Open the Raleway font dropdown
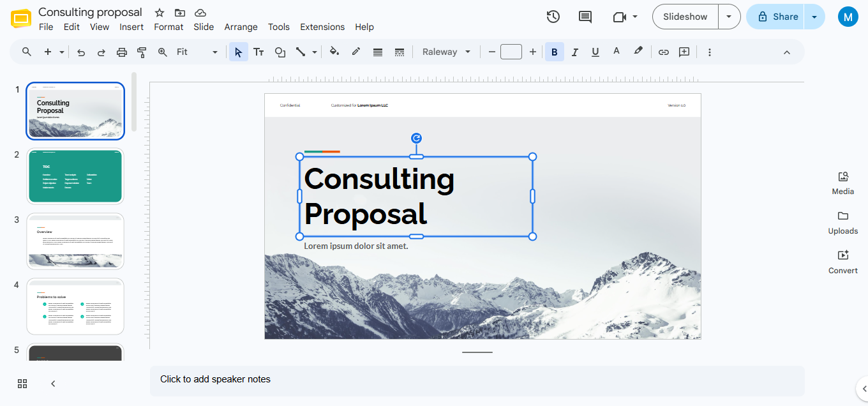 446,52
